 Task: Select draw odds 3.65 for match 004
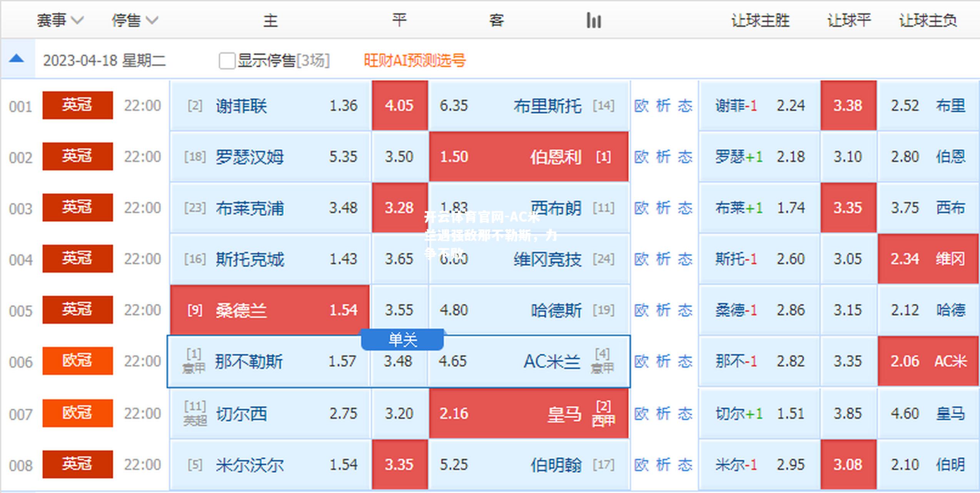tap(399, 259)
